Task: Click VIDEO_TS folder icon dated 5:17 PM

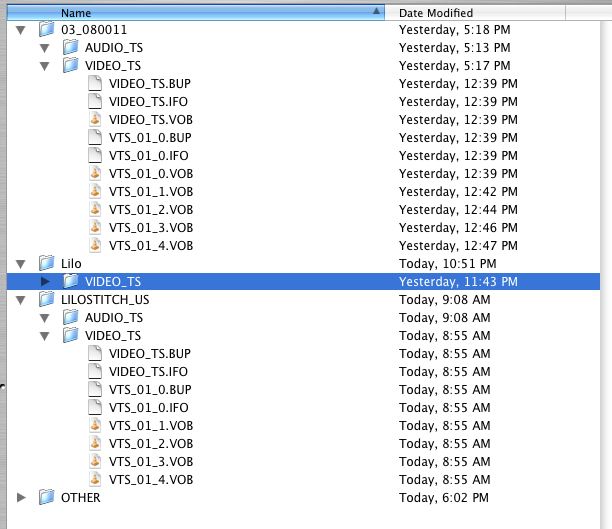Action: pos(71,65)
